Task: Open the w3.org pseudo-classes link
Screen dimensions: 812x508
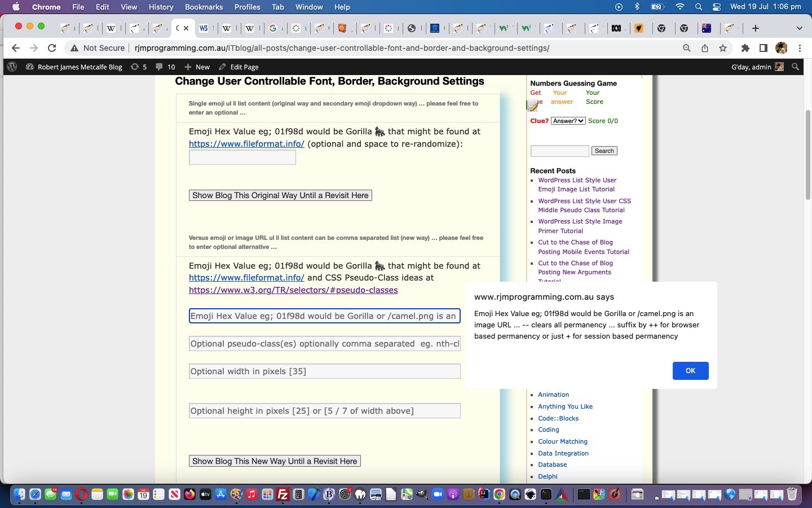Action: tap(293, 290)
